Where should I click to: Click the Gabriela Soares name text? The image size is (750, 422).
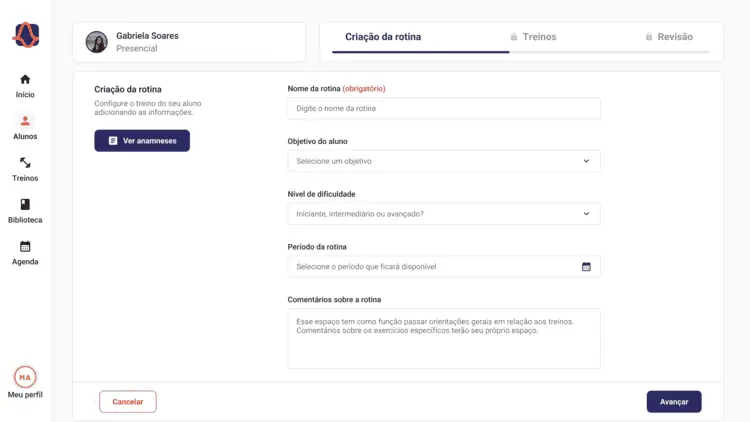coord(147,36)
